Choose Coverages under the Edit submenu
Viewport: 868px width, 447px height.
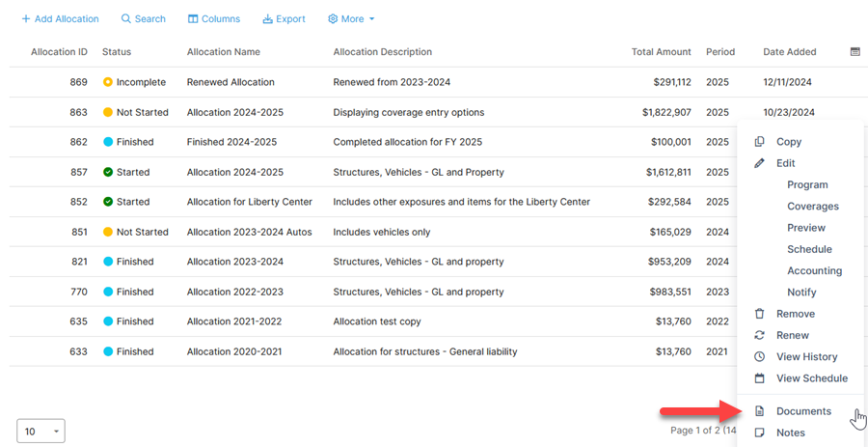[x=812, y=207]
